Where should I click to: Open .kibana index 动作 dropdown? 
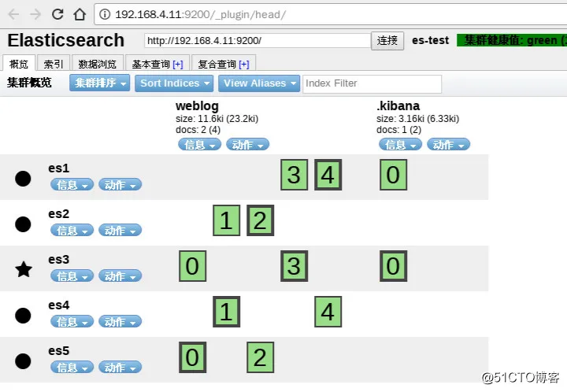(x=448, y=145)
